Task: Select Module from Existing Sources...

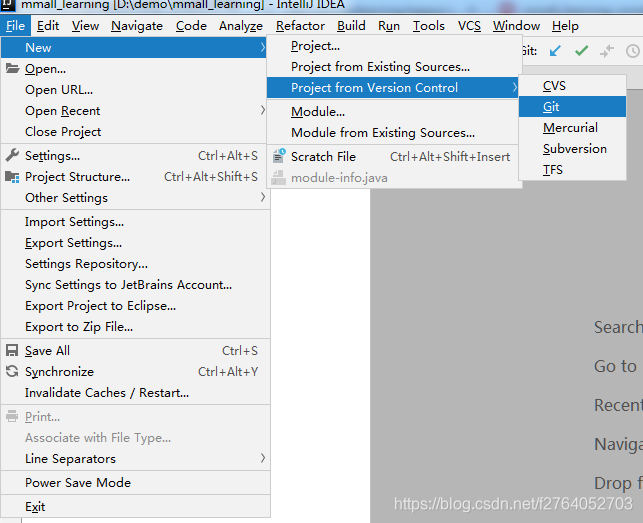Action: pos(392,132)
